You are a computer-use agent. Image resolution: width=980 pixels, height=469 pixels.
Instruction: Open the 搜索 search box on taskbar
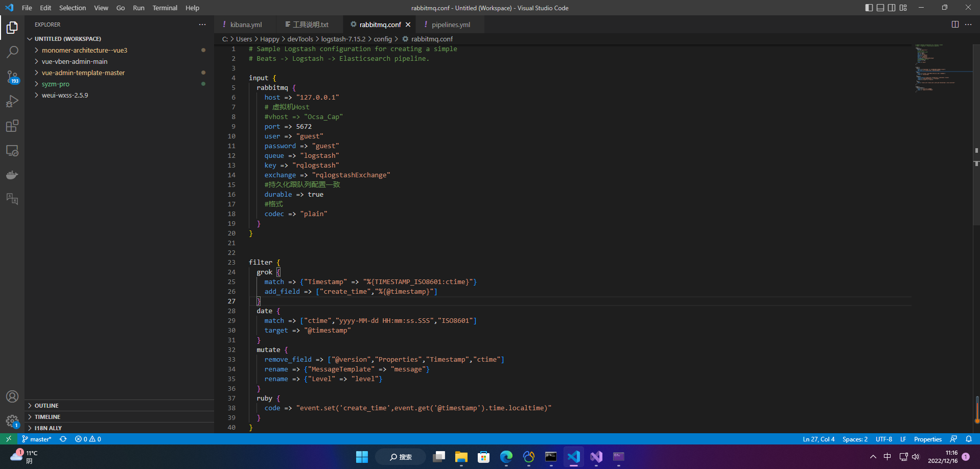pos(401,457)
